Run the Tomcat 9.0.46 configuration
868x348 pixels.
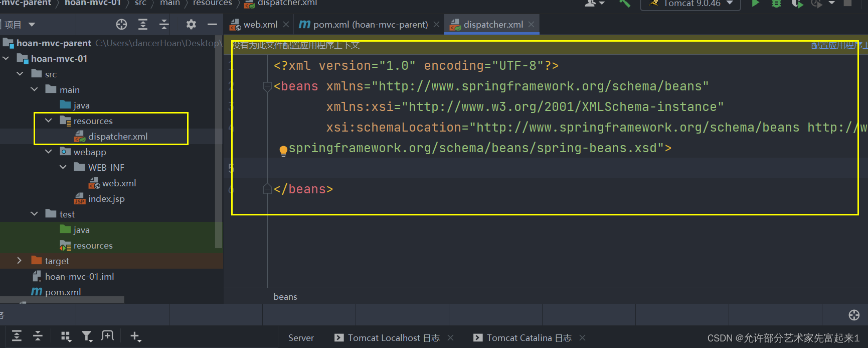point(755,4)
